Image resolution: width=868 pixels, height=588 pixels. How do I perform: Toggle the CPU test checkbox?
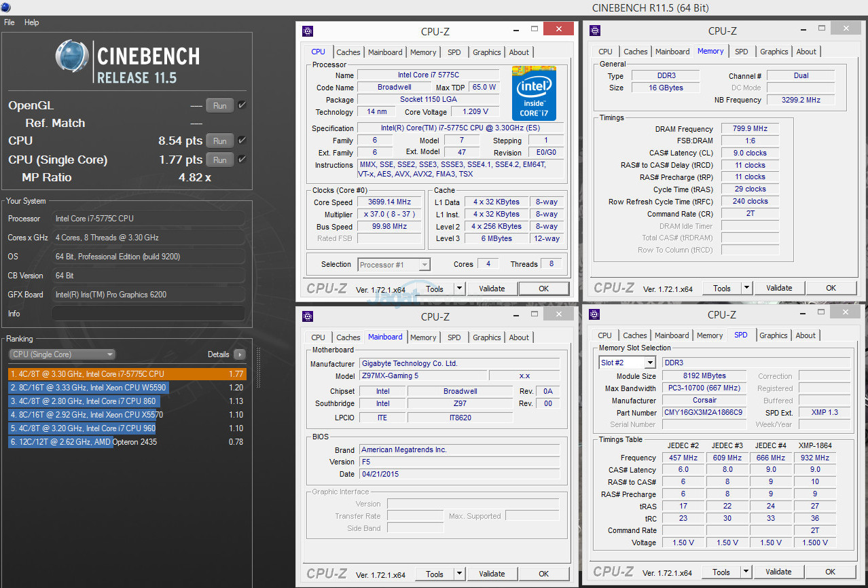[x=242, y=141]
